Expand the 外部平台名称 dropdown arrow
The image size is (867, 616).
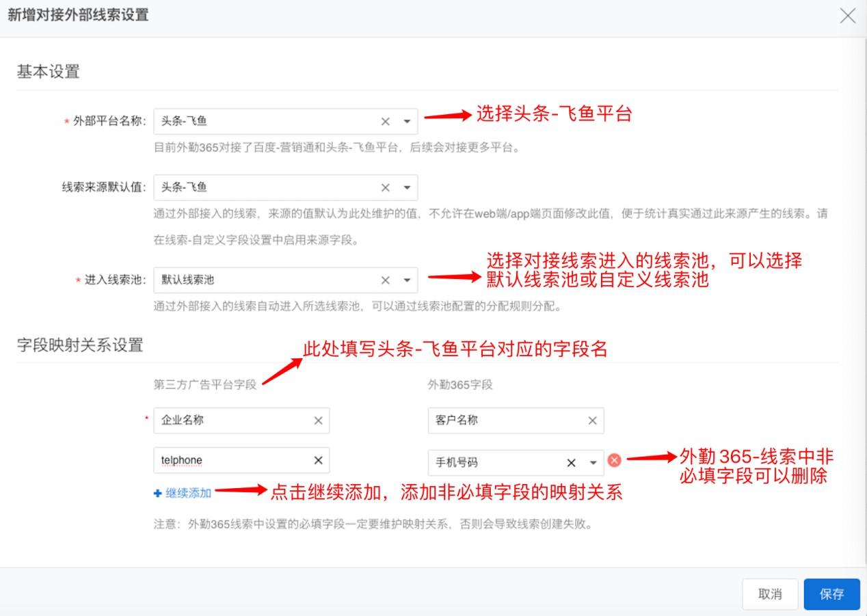(407, 122)
